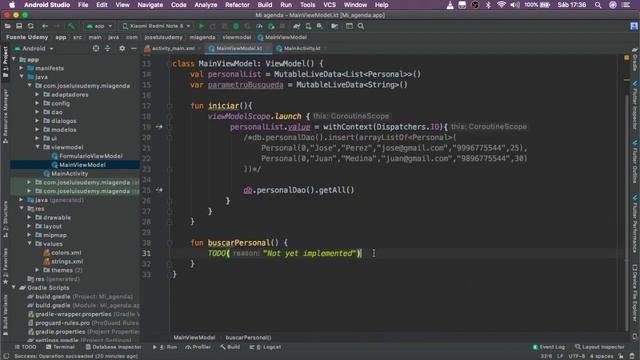Toggle the Structure side panel tab
640x360 pixels.
[x=5, y=219]
